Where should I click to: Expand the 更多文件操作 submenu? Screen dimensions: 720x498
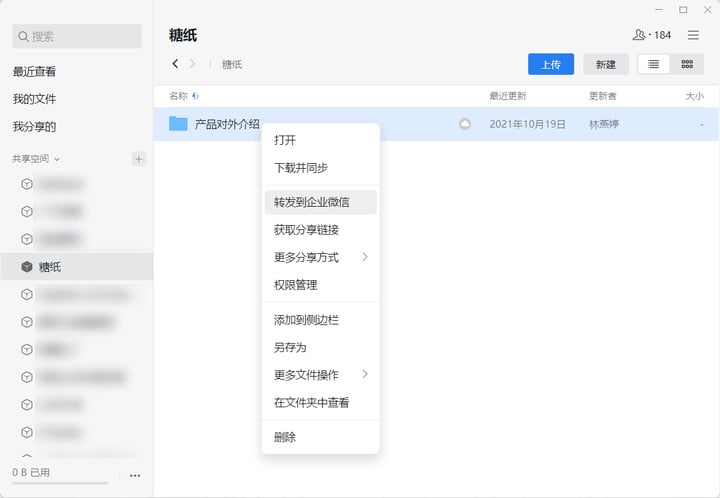coord(321,375)
